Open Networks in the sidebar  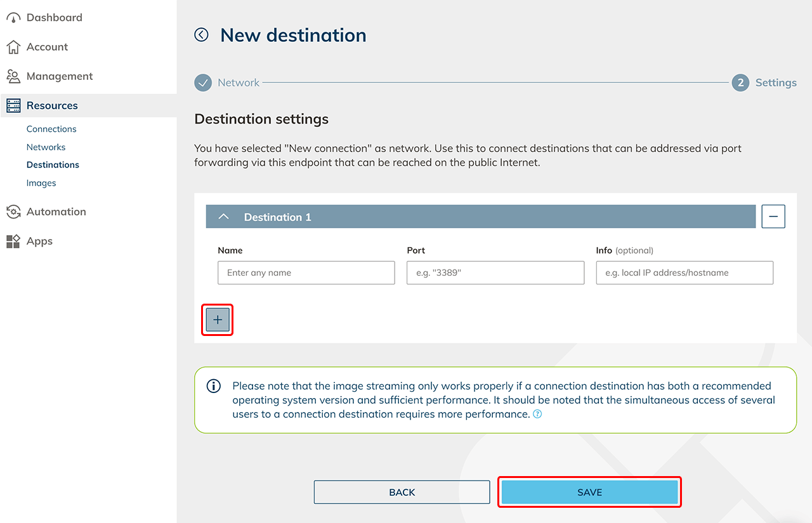[x=46, y=147]
